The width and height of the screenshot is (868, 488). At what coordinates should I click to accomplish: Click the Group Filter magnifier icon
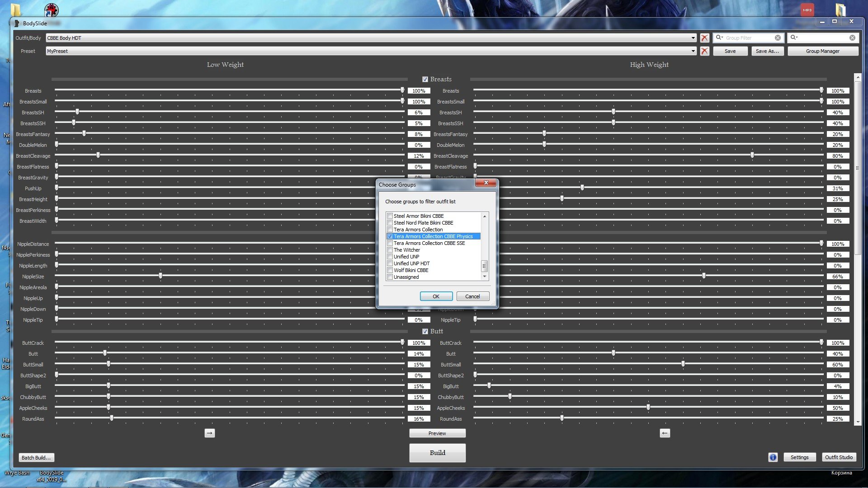point(719,38)
